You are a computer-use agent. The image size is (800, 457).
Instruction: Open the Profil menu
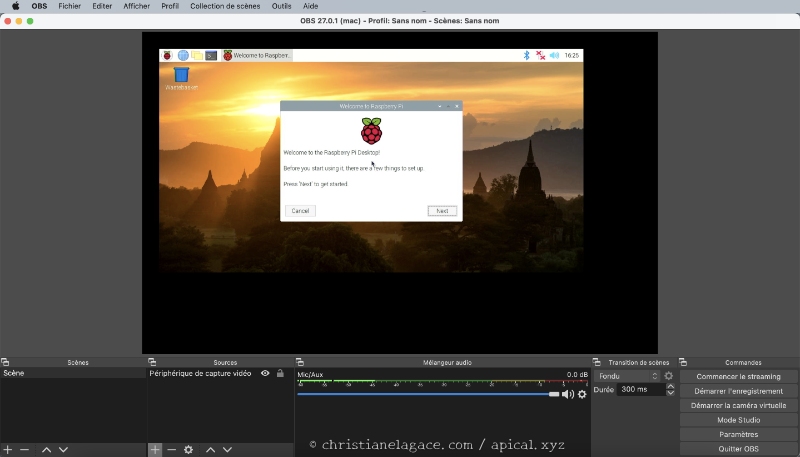coord(170,6)
